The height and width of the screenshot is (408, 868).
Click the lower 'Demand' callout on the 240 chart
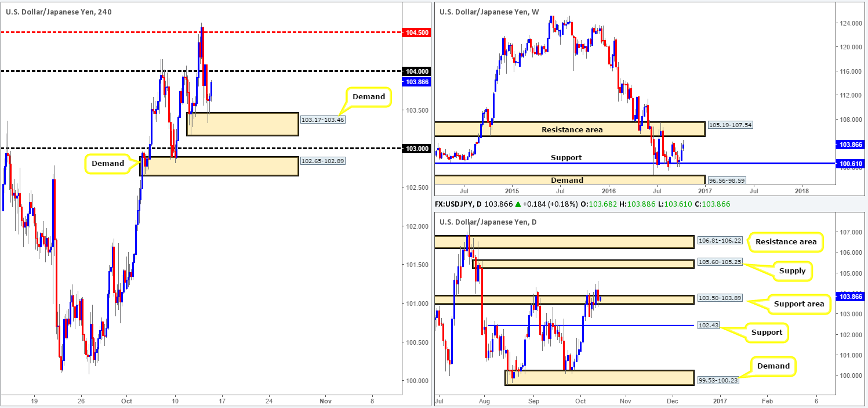click(108, 164)
